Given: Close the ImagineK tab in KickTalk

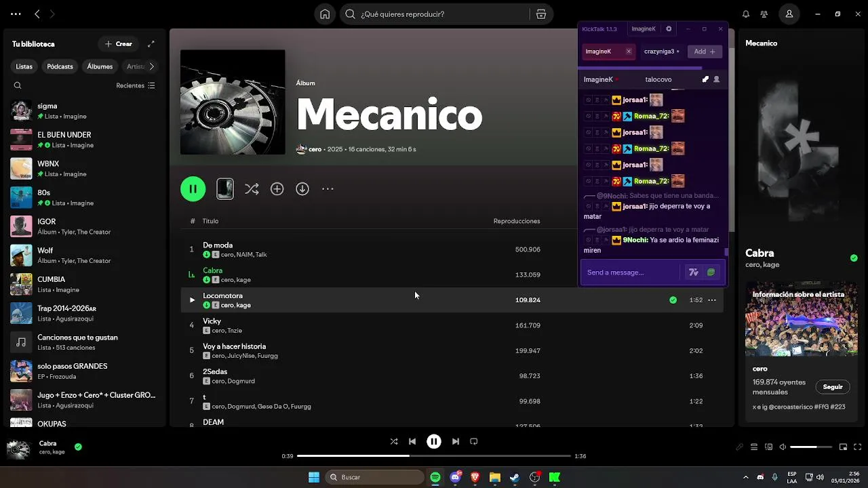Looking at the screenshot, I should (x=629, y=52).
